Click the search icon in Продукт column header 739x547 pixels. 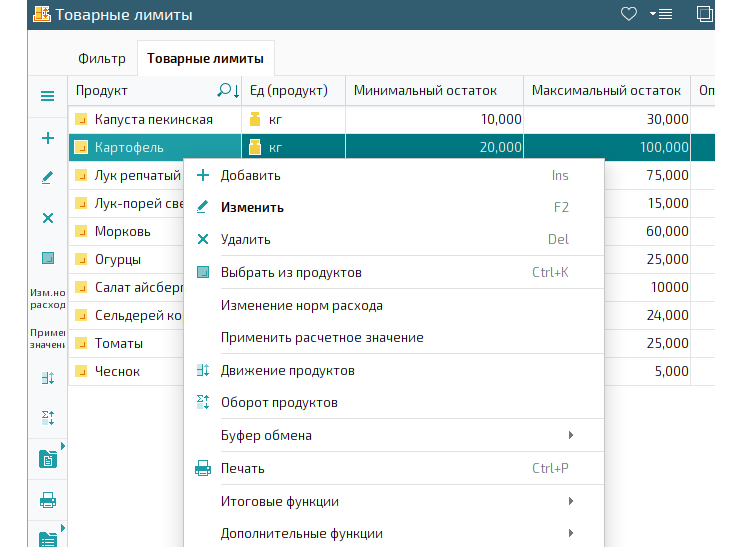(224, 90)
